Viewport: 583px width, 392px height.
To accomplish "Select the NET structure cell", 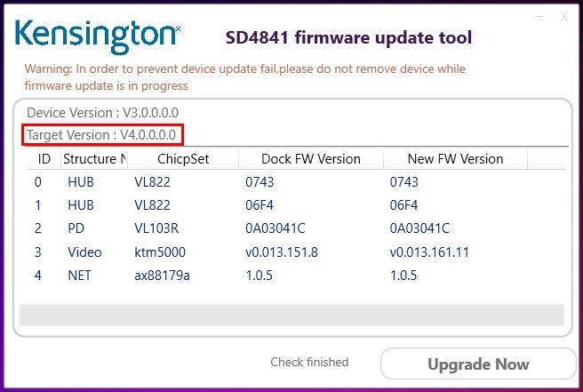I will click(79, 276).
